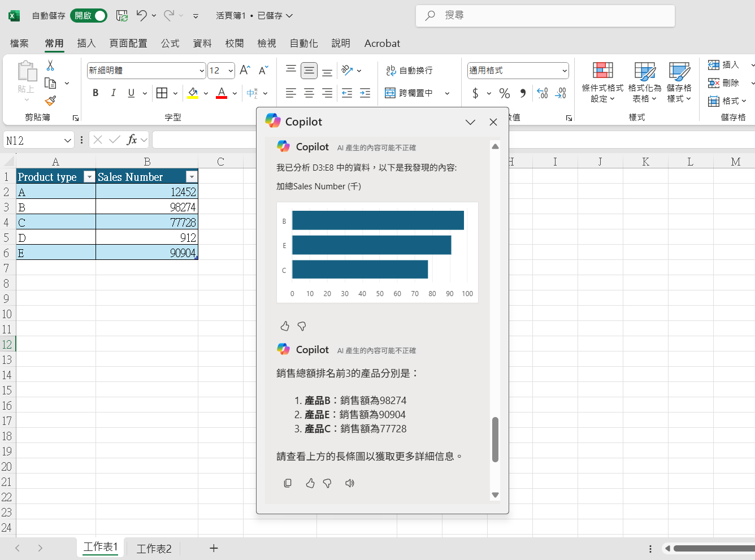Open the Name Box dropdown

68,140
